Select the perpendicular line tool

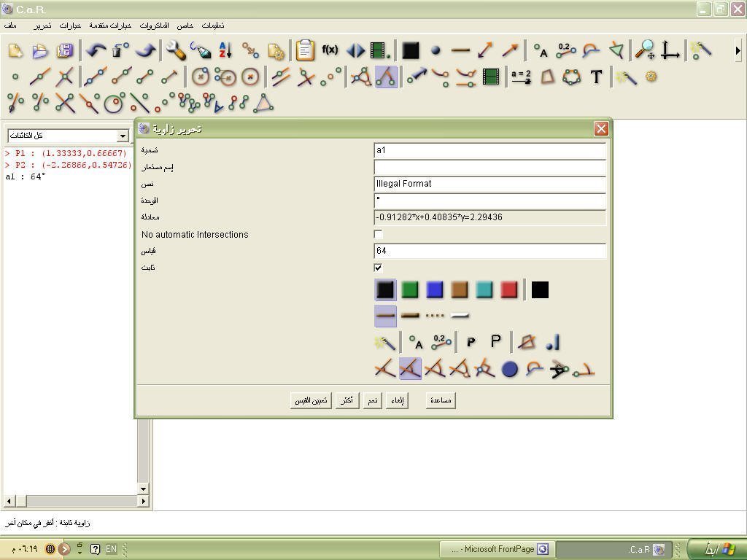pos(306,77)
